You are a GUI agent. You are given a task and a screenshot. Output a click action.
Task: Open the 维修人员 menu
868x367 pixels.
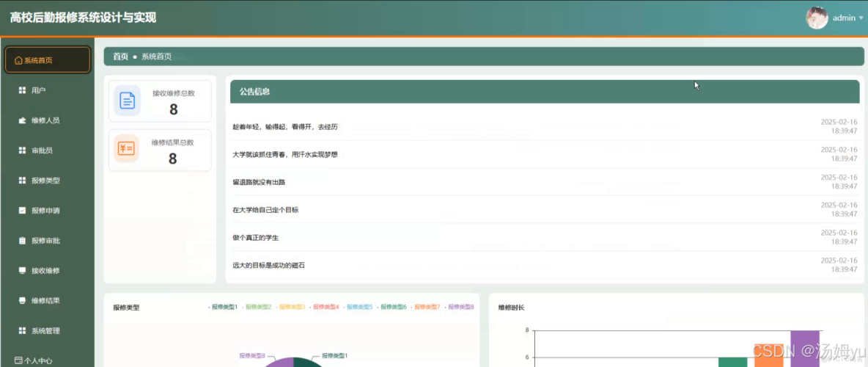(47, 120)
